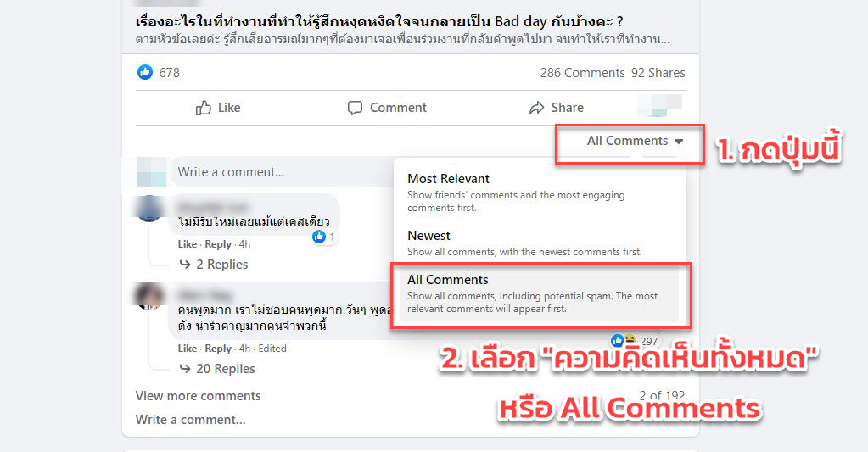Click the thumbs-up Like icon

click(203, 108)
